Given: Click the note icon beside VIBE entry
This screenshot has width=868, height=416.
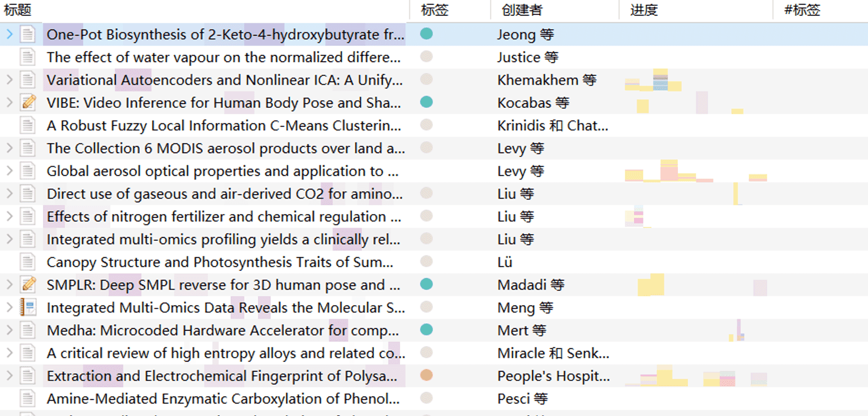Looking at the screenshot, I should (28, 103).
